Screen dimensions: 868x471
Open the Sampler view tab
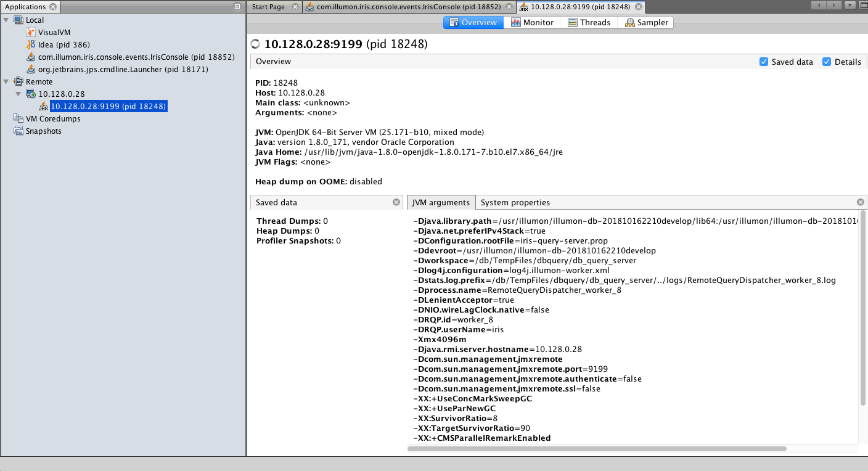point(645,22)
